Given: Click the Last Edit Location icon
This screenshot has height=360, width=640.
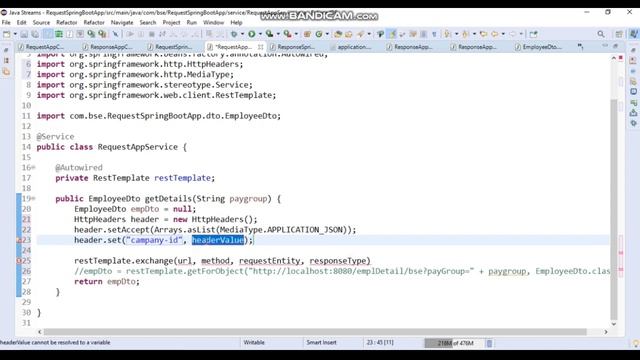Looking at the screenshot, I should [x=483, y=34].
